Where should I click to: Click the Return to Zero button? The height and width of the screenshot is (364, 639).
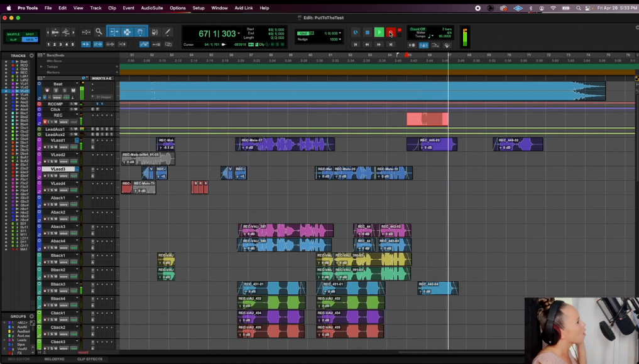point(356,45)
